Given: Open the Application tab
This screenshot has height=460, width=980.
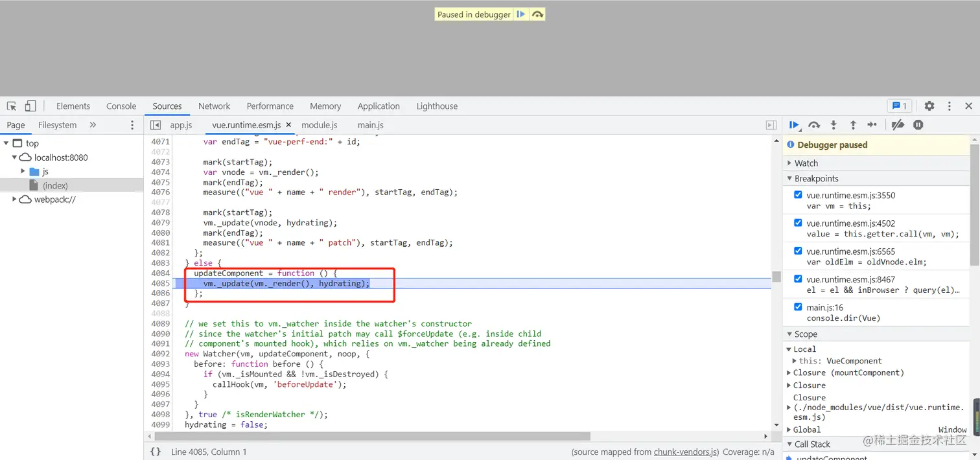Looking at the screenshot, I should point(379,106).
